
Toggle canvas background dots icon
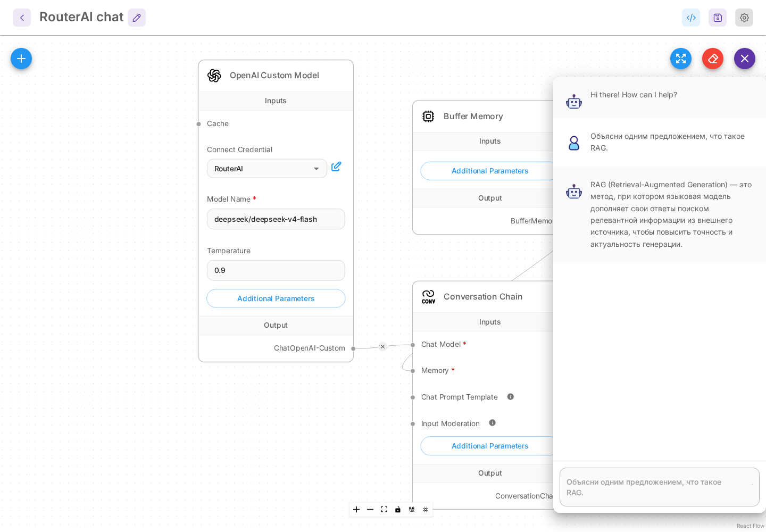[426, 510]
